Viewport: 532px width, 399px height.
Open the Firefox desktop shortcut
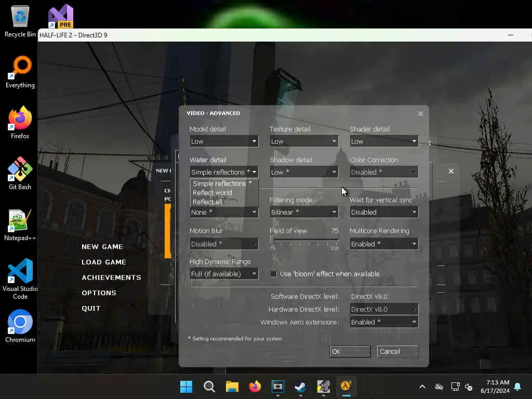pyautogui.click(x=20, y=123)
